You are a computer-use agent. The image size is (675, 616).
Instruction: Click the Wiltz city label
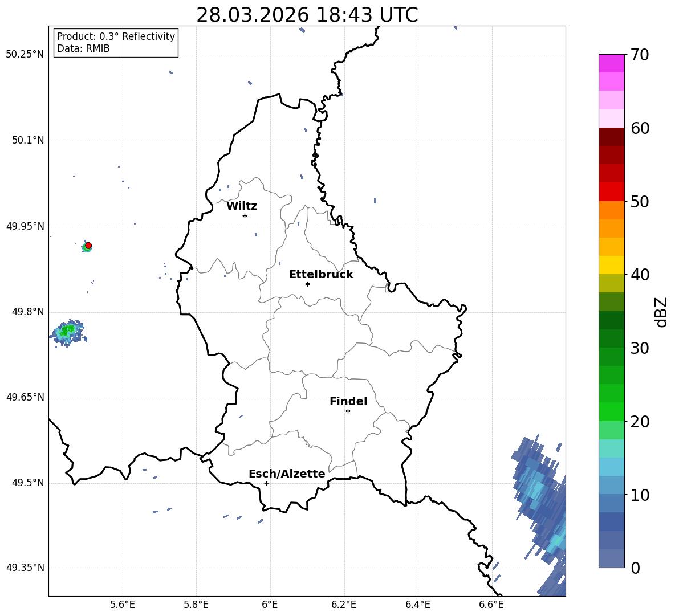pyautogui.click(x=242, y=206)
